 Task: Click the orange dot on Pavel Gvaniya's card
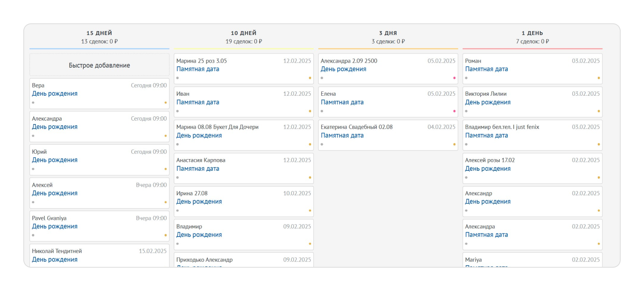tap(165, 235)
